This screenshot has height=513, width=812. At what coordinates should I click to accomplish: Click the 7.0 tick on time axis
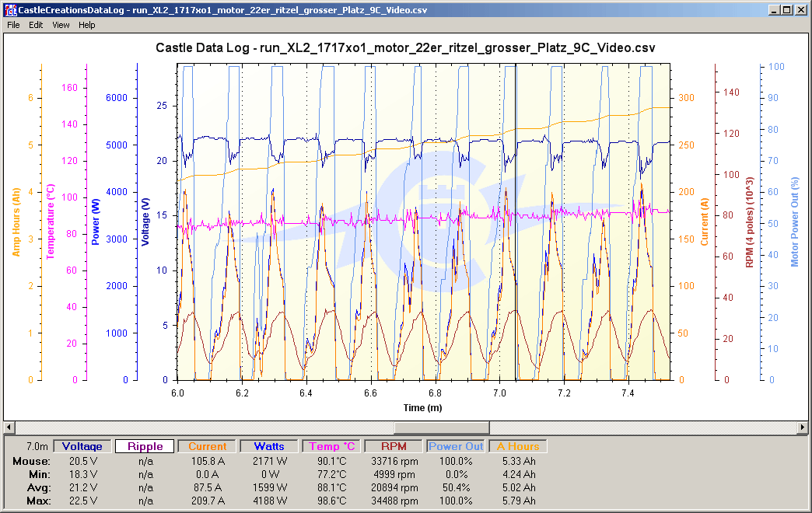(x=500, y=393)
